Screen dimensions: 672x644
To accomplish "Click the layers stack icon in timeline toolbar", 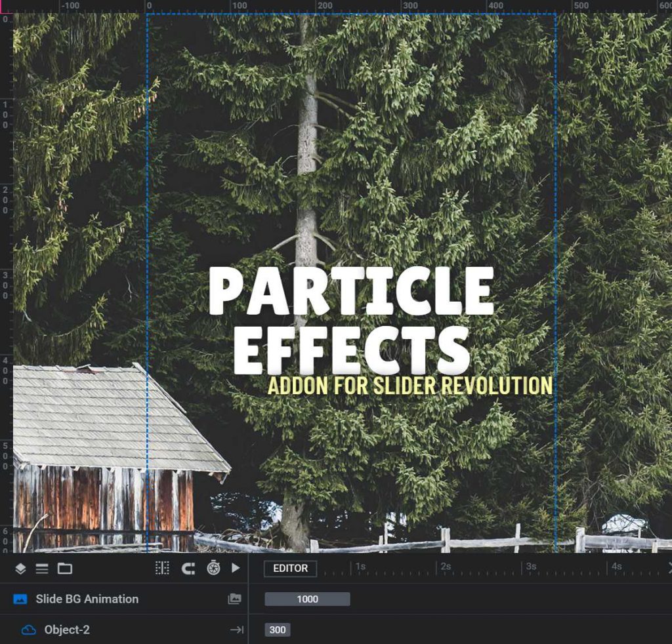I will (x=20, y=569).
